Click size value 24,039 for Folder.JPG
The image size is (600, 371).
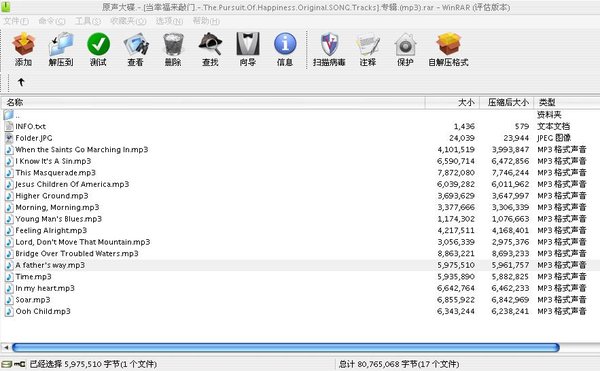click(x=462, y=138)
